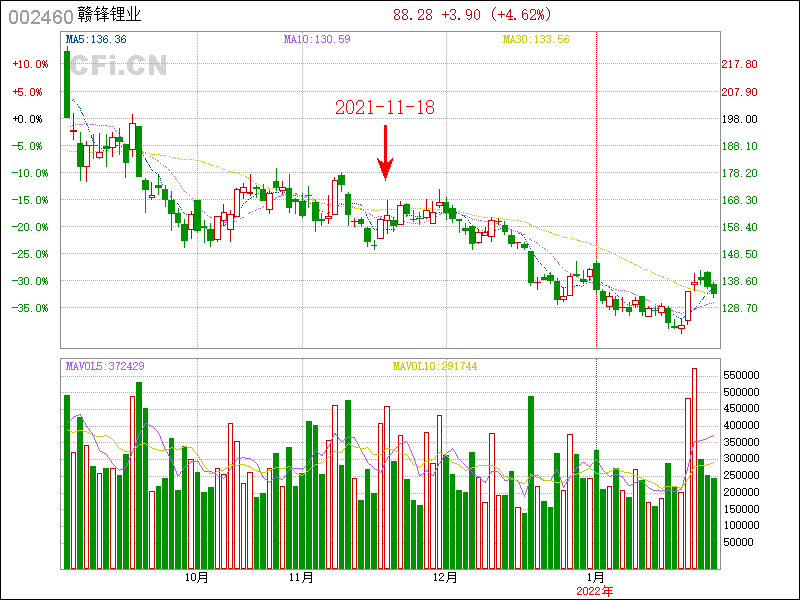Click the CFi.CN watermark logo
Viewport: 800px width, 600px height.
[x=118, y=66]
